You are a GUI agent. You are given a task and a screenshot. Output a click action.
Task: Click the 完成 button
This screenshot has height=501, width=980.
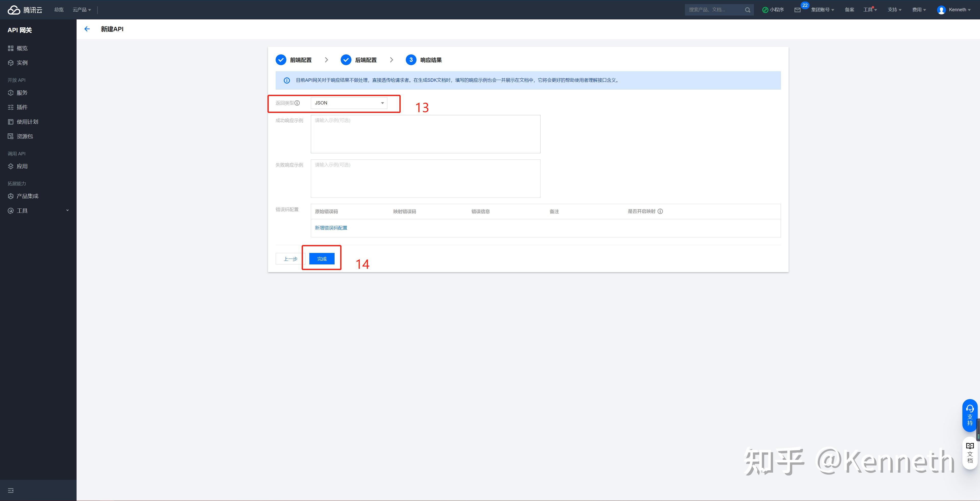[x=322, y=259]
